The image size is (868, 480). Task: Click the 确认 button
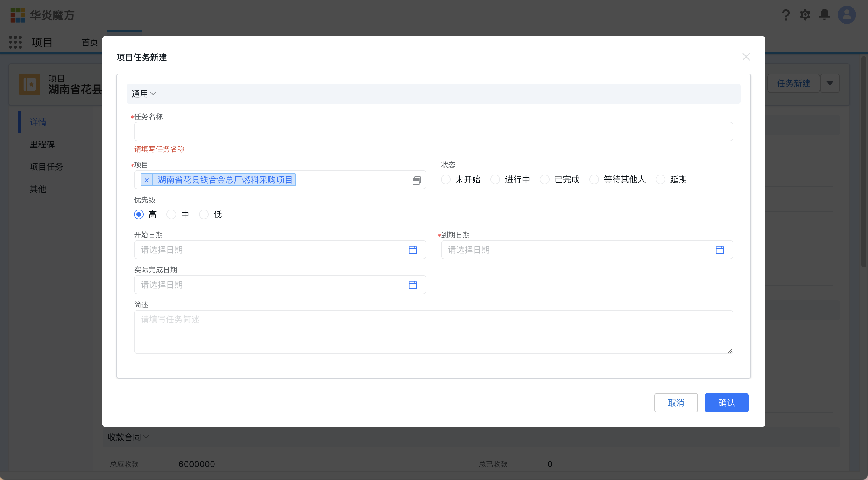tap(727, 403)
